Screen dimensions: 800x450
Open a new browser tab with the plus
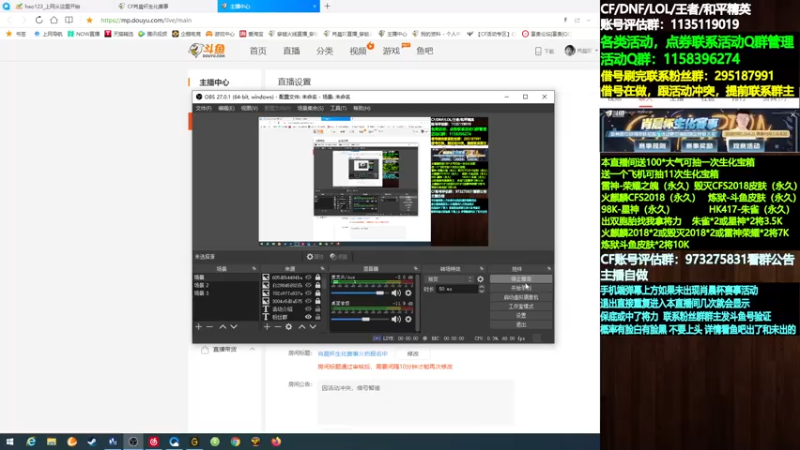327,6
